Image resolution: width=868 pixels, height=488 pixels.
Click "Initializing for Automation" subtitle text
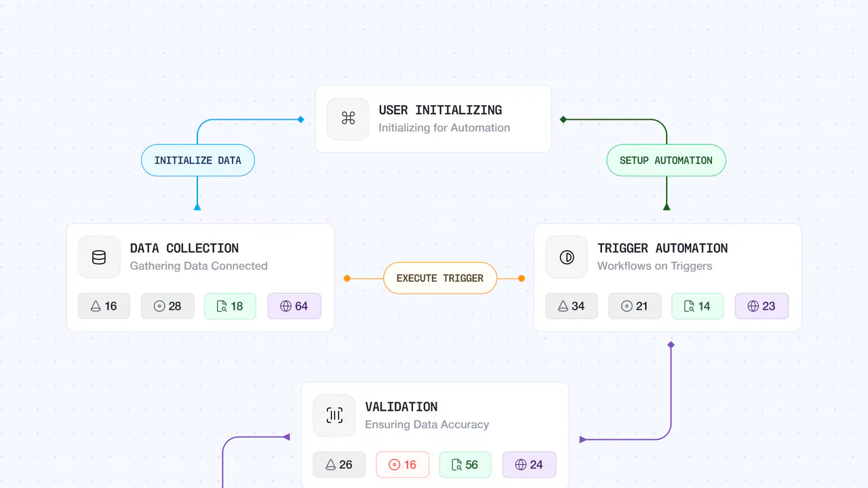tap(444, 127)
